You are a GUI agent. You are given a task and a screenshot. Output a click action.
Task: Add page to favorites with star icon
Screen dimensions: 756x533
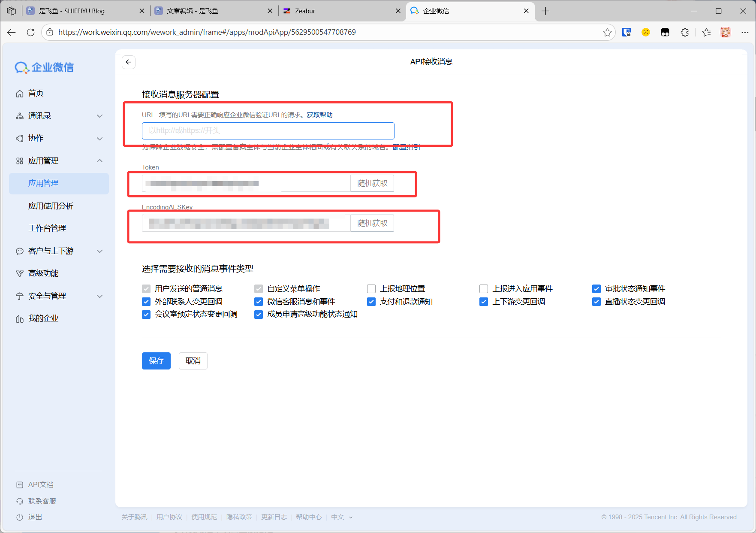[x=607, y=32]
